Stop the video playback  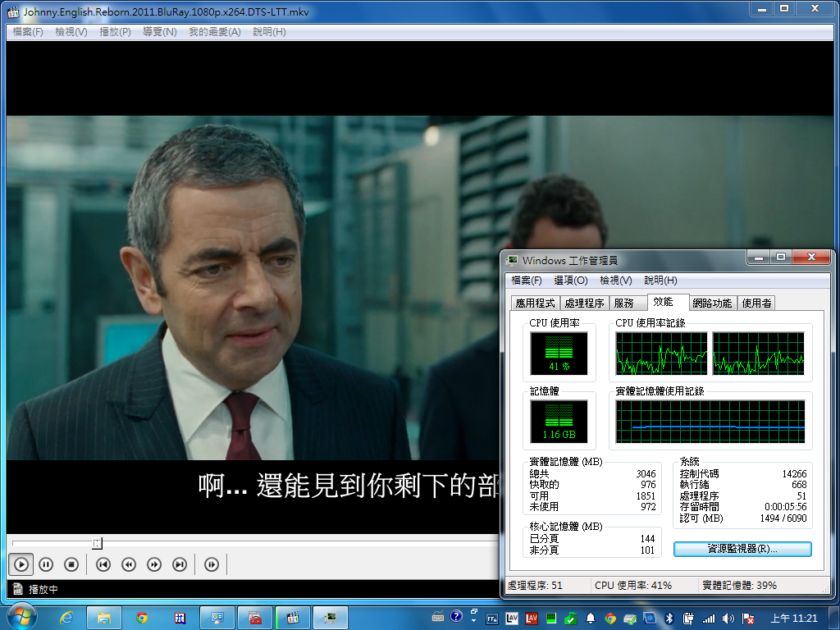[71, 564]
